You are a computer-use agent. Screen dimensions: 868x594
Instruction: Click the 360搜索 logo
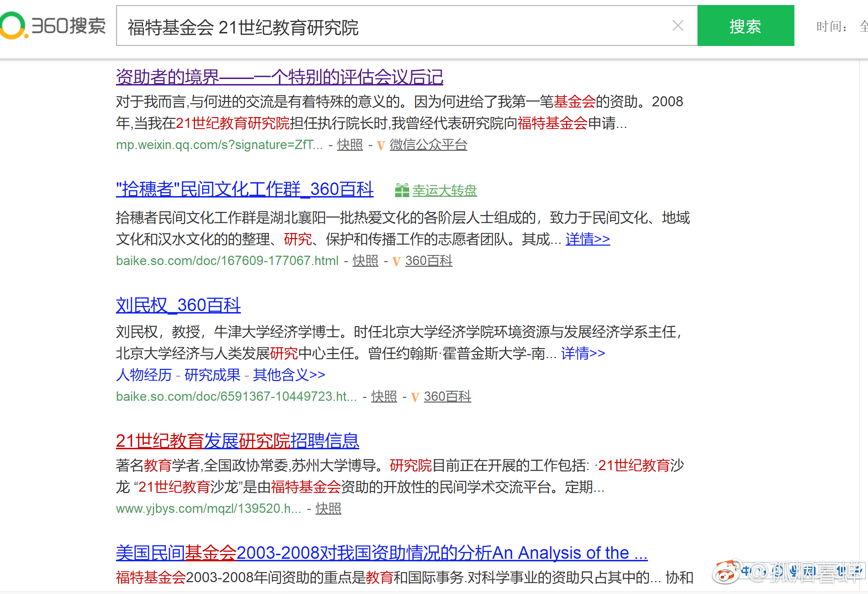coord(53,25)
